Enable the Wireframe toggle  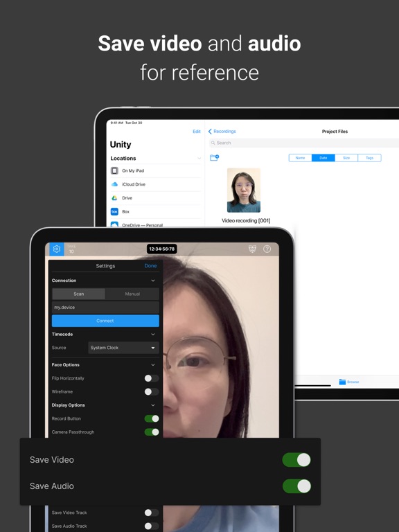coord(152,391)
